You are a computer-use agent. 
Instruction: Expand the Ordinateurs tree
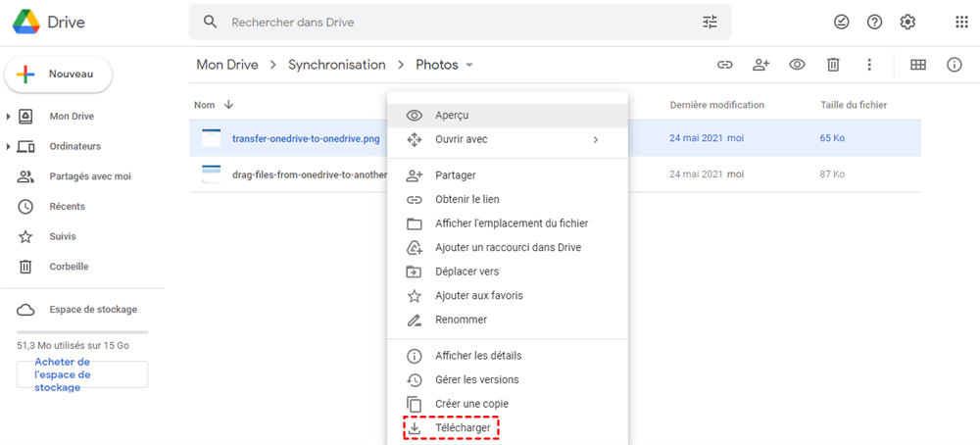coord(9,147)
